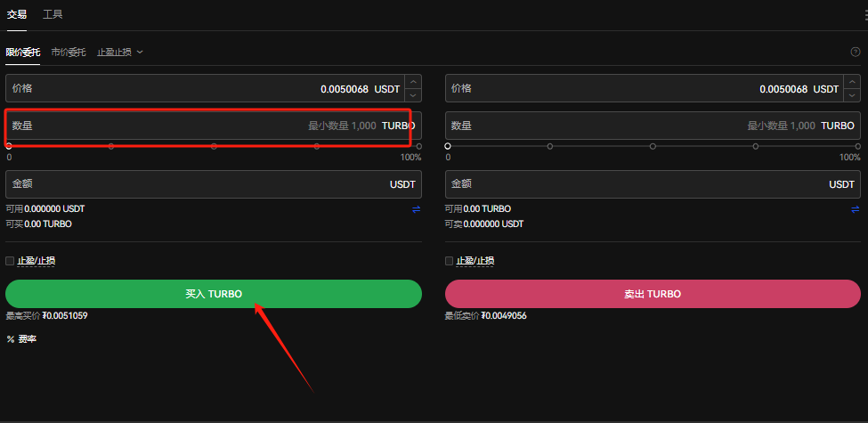The height and width of the screenshot is (423, 868).
Task: Click the 止盈/止损 label on buy side
Action: click(x=36, y=261)
